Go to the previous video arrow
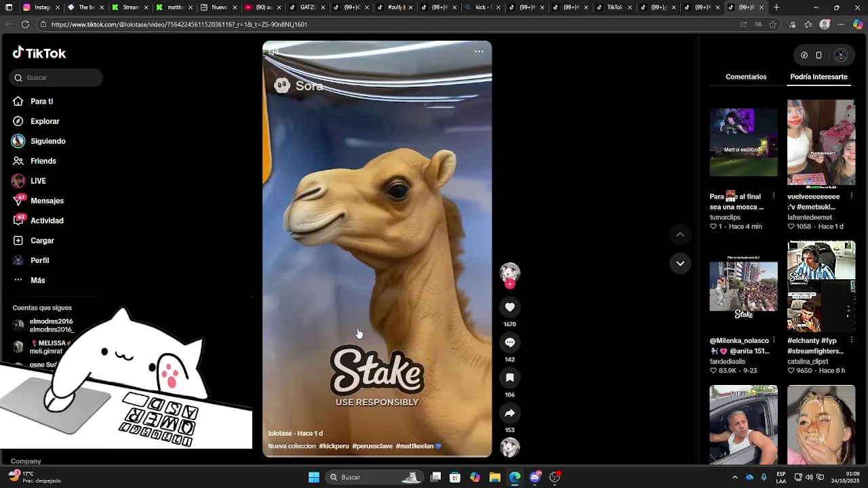 click(680, 235)
